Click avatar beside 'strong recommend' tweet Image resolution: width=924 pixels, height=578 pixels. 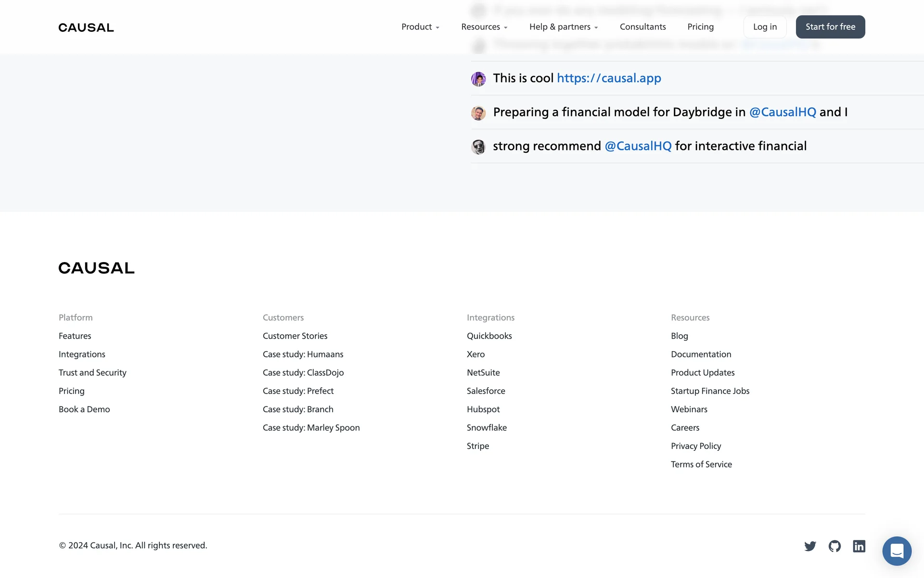(478, 146)
